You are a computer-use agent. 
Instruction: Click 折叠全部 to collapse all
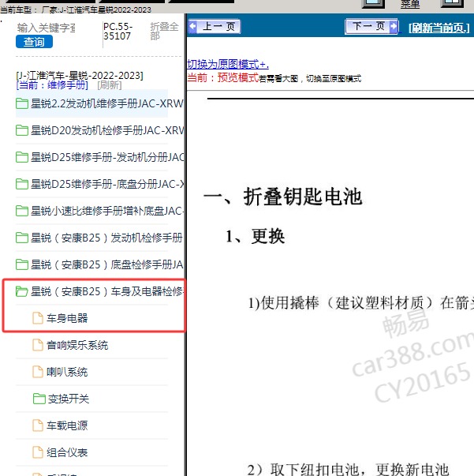[164, 32]
